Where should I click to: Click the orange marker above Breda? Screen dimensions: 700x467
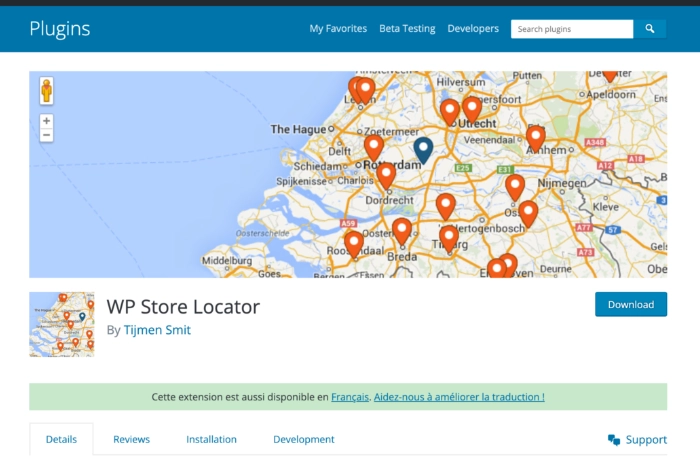coord(402,231)
